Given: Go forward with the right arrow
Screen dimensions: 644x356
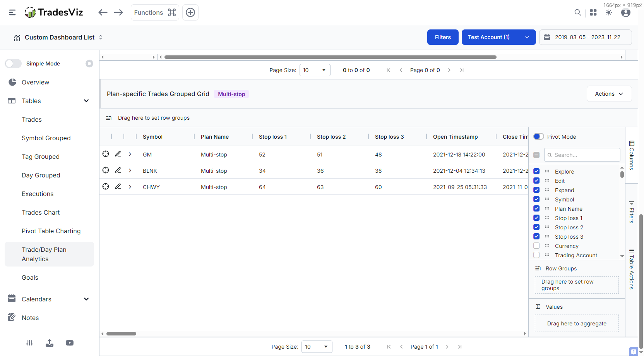Looking at the screenshot, I should tap(118, 12).
